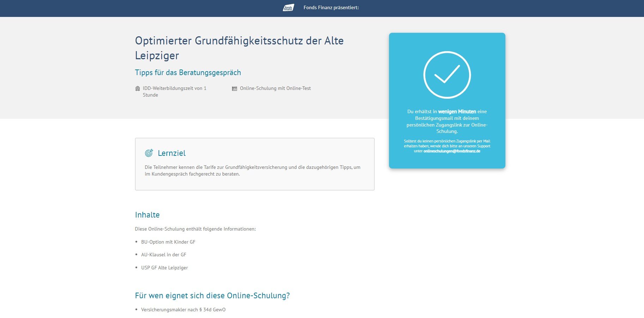Image resolution: width=644 pixels, height=318 pixels.
Task: Click the support note starting 'Solltest du keinen'
Action: point(447,146)
